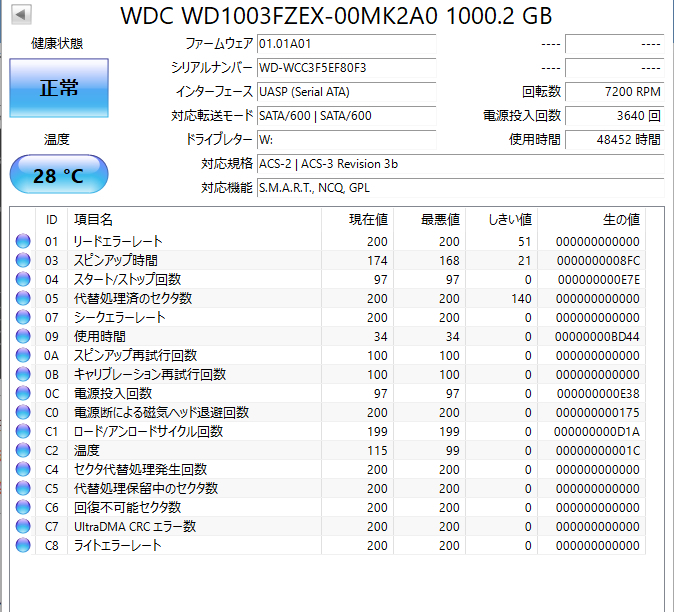
Task: Click raw value 000000000D1A
Action: tap(597, 431)
